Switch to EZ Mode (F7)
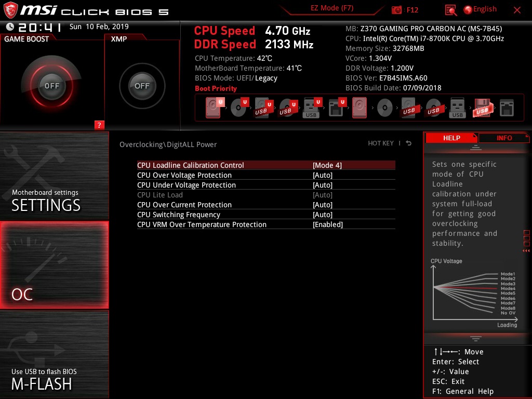Screen dimensions: 532x399 click(332, 8)
